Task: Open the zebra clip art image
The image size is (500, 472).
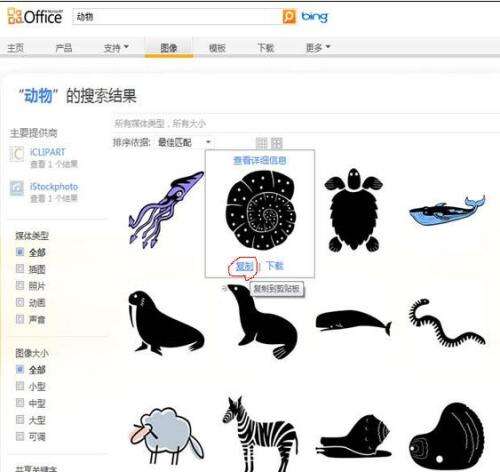Action: point(261,433)
